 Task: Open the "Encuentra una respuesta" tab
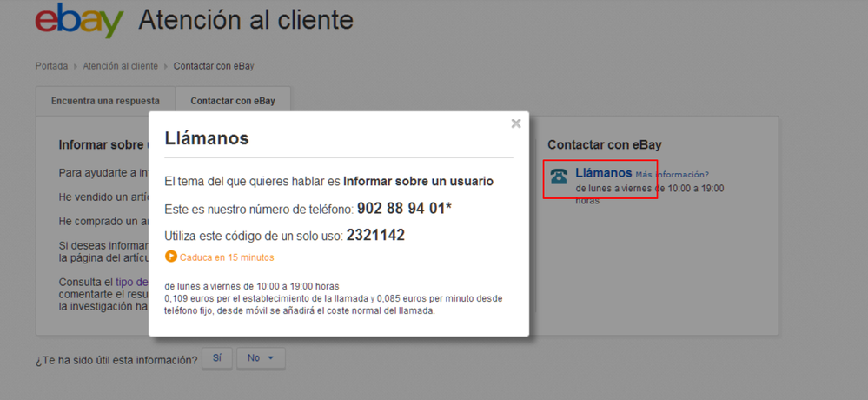point(105,101)
